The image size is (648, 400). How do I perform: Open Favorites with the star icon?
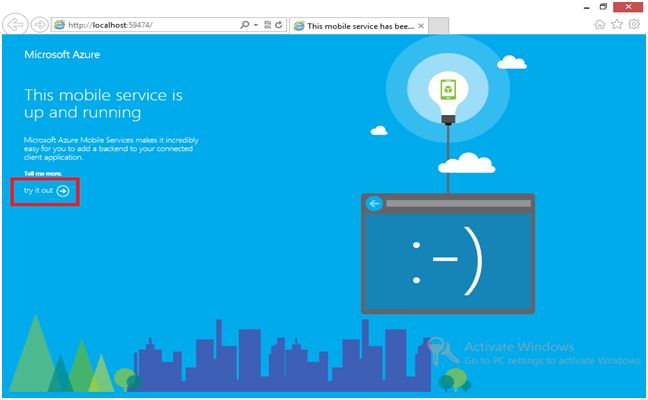617,24
